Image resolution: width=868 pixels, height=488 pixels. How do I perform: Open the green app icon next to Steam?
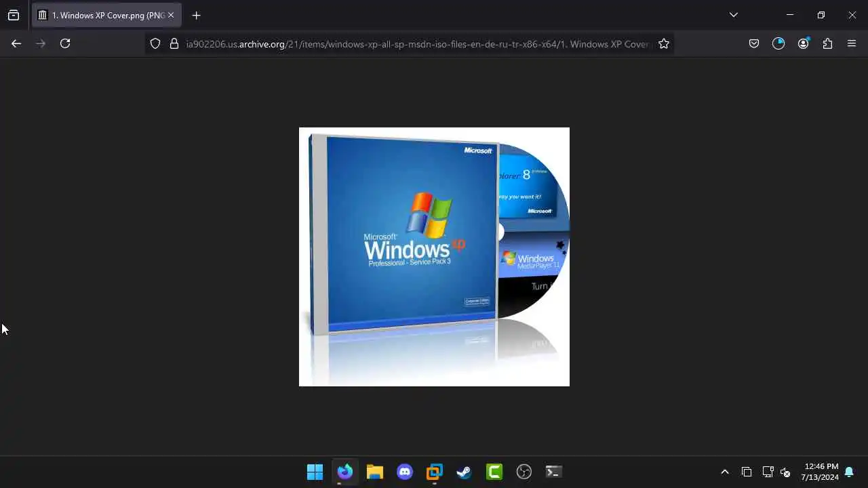[x=494, y=472]
